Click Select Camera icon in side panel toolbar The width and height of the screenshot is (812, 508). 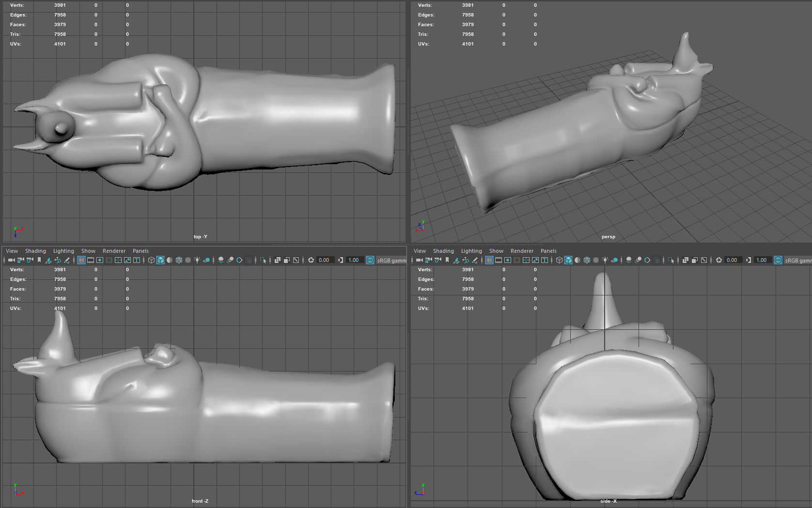point(420,260)
